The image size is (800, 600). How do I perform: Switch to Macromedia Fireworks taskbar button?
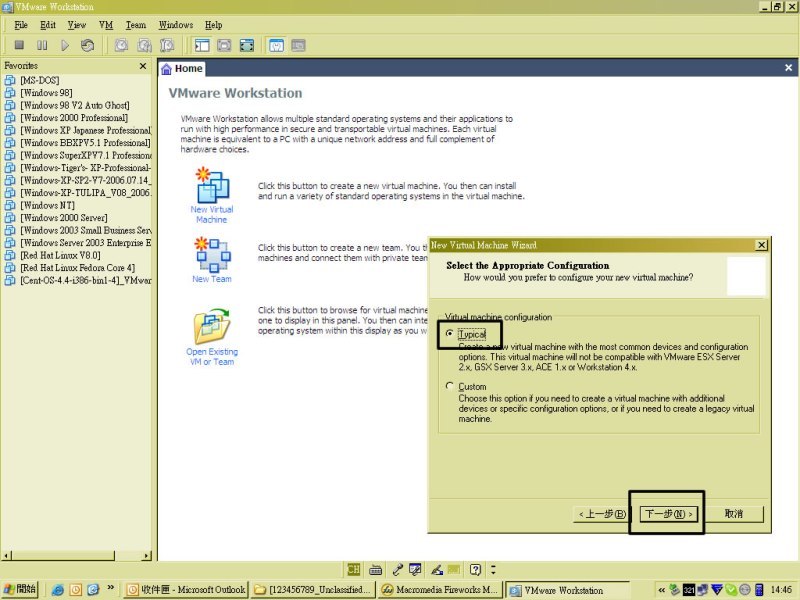tap(441, 590)
